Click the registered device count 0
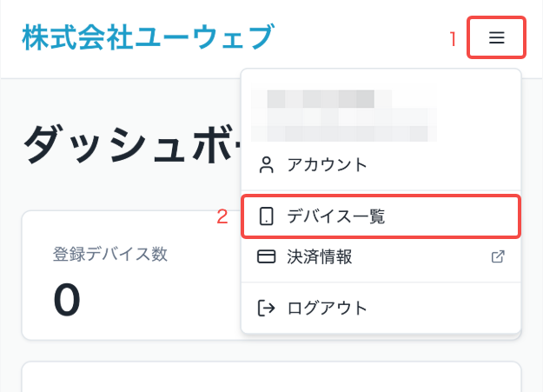 [x=67, y=301]
